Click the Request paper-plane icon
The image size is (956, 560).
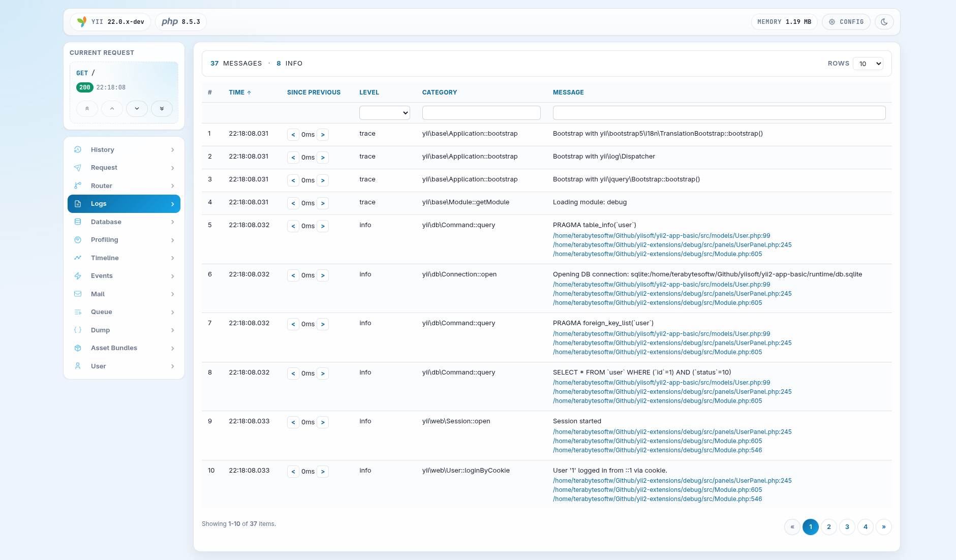point(78,168)
